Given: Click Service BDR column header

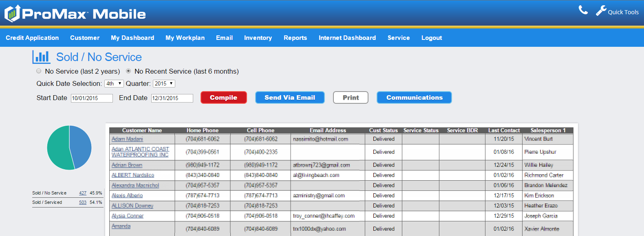Looking at the screenshot, I should point(462,131).
